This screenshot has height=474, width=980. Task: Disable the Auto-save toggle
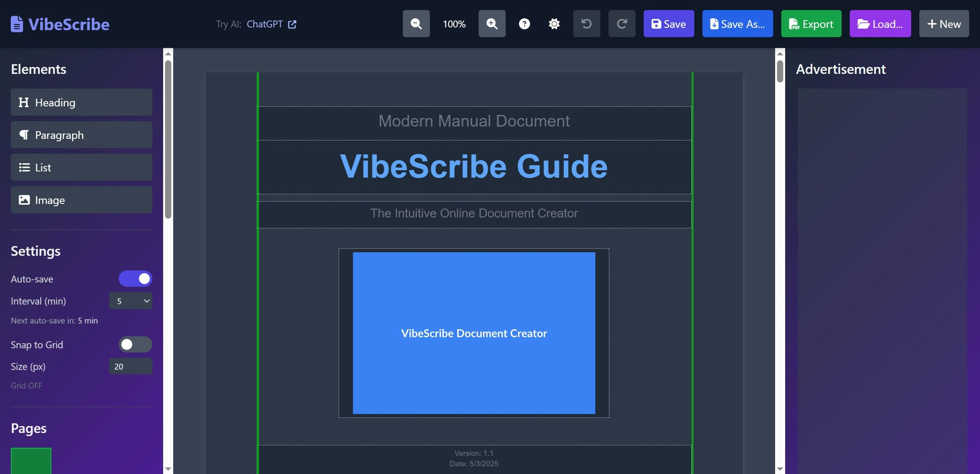coord(135,279)
